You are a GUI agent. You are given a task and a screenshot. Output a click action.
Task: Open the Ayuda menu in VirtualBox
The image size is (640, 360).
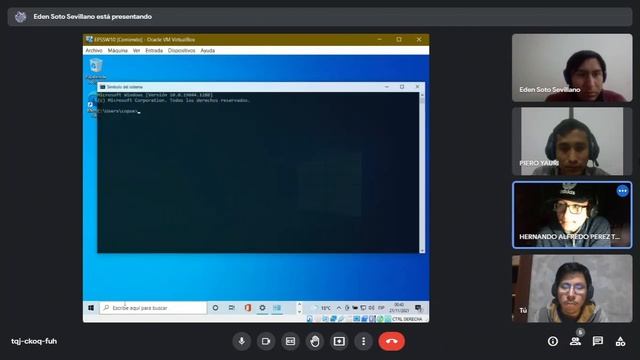pyautogui.click(x=208, y=51)
